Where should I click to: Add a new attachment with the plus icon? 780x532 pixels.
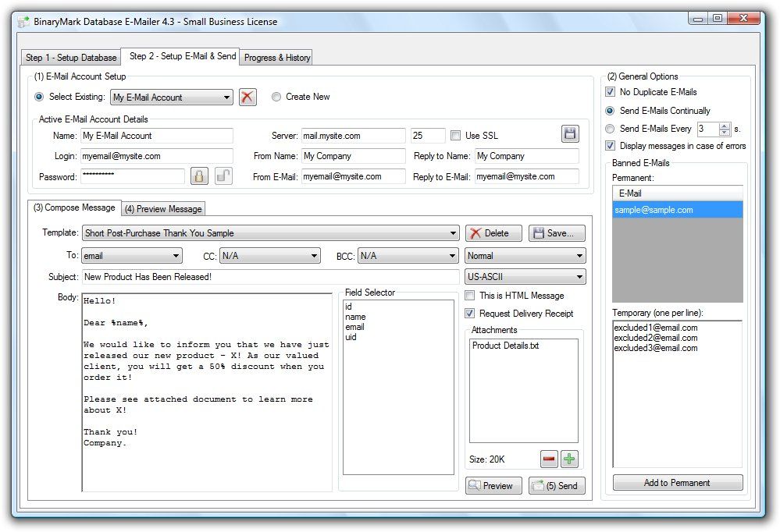(x=569, y=459)
